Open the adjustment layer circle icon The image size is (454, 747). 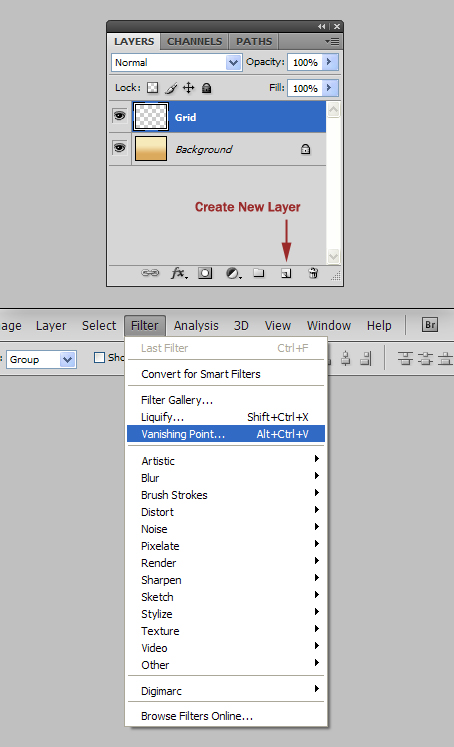pyautogui.click(x=233, y=273)
